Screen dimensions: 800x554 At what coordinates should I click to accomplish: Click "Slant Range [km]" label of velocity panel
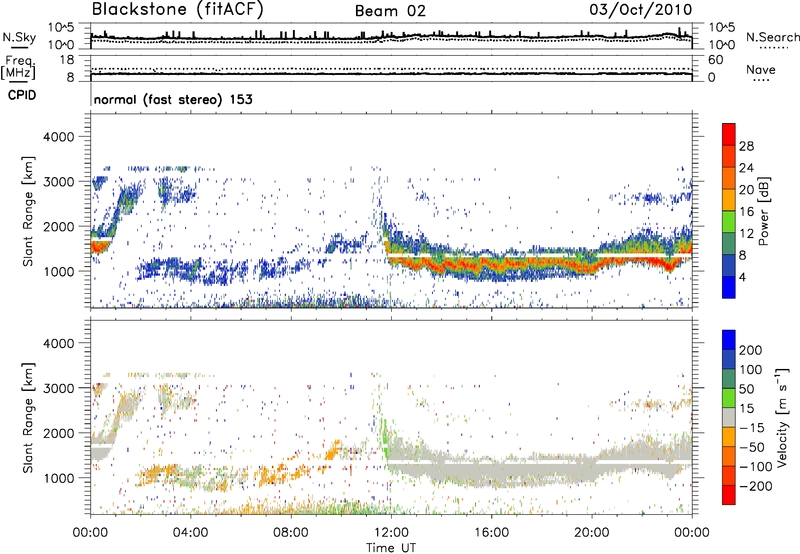28,417
